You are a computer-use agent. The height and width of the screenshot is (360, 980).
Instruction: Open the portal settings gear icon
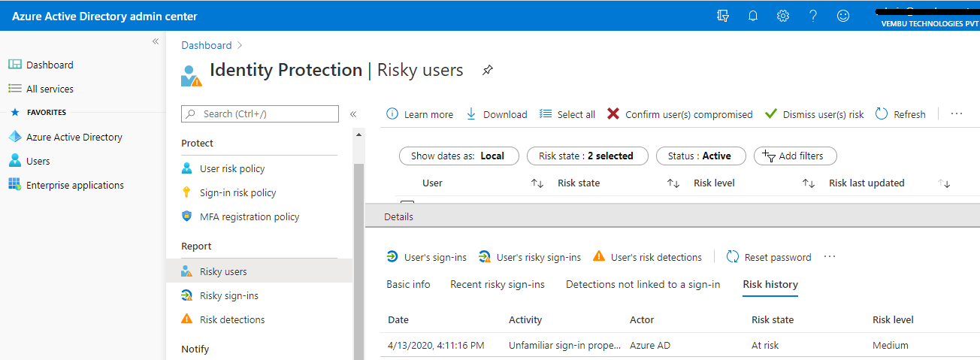[783, 16]
